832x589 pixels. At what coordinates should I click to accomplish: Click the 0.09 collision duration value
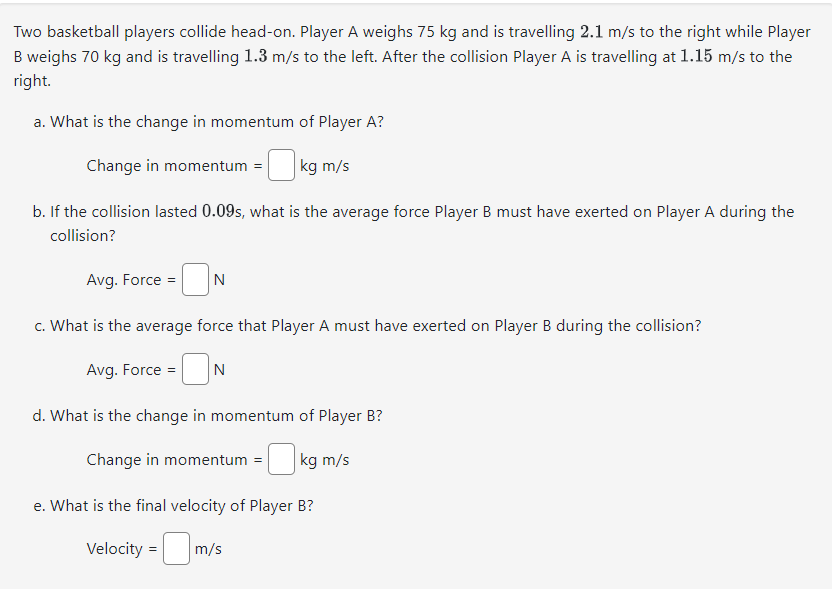(218, 211)
